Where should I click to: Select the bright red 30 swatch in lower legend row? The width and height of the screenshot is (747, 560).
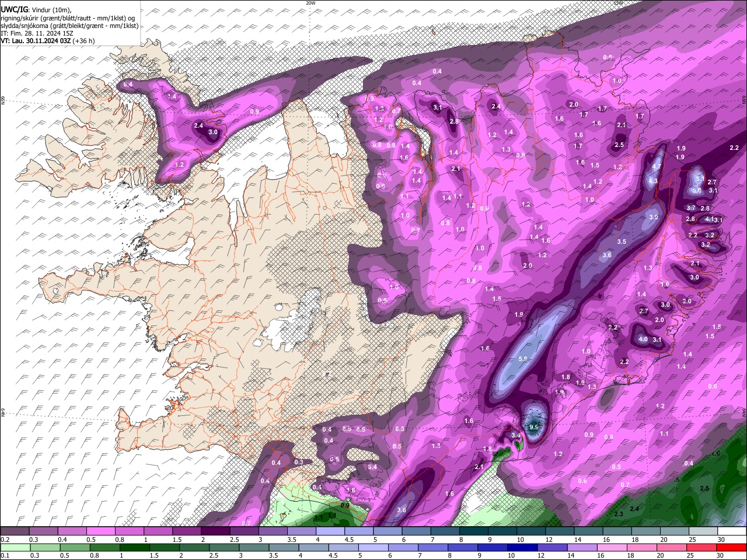(x=732, y=548)
